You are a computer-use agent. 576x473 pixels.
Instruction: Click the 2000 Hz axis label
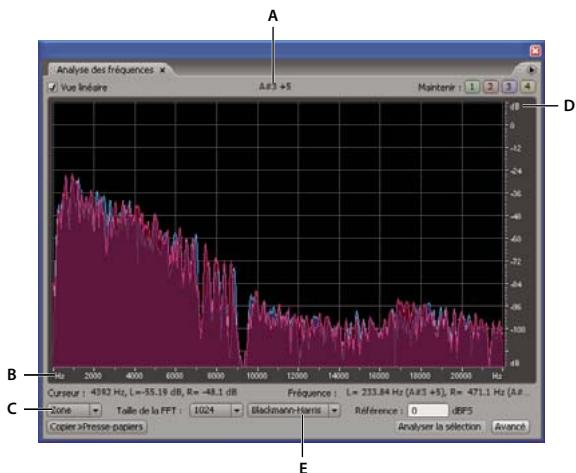coord(93,376)
